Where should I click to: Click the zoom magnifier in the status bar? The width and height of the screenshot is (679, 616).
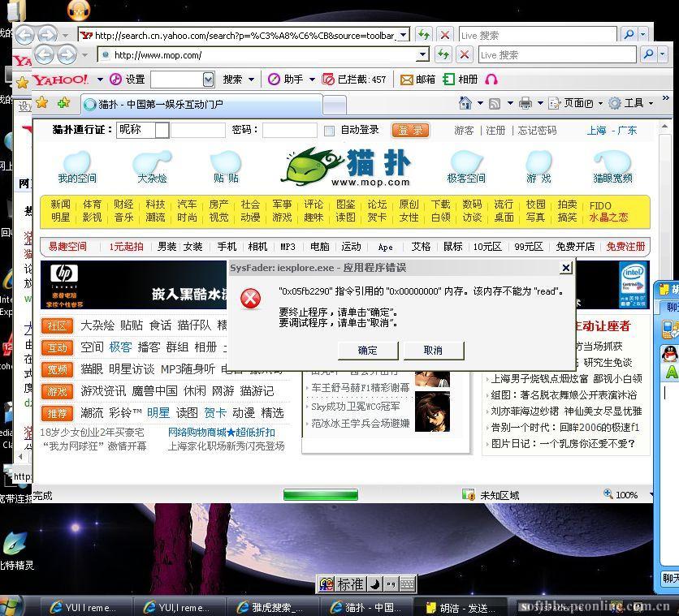(x=608, y=493)
